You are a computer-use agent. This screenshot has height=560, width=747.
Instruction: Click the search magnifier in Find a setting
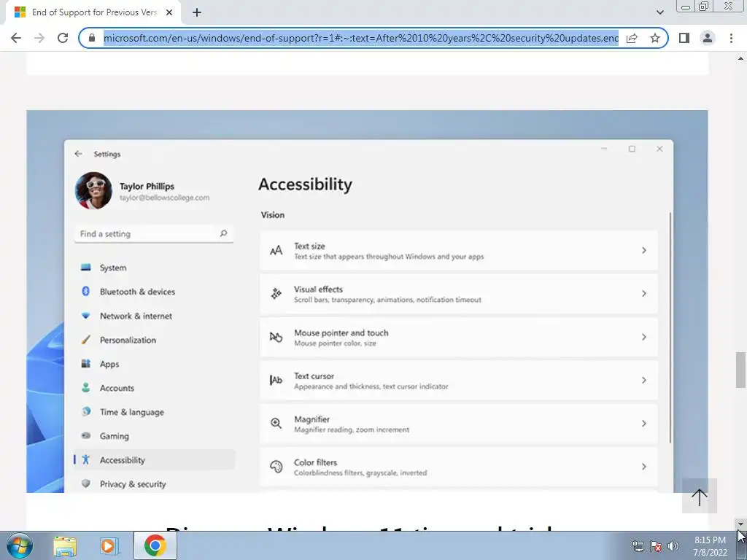tap(223, 233)
